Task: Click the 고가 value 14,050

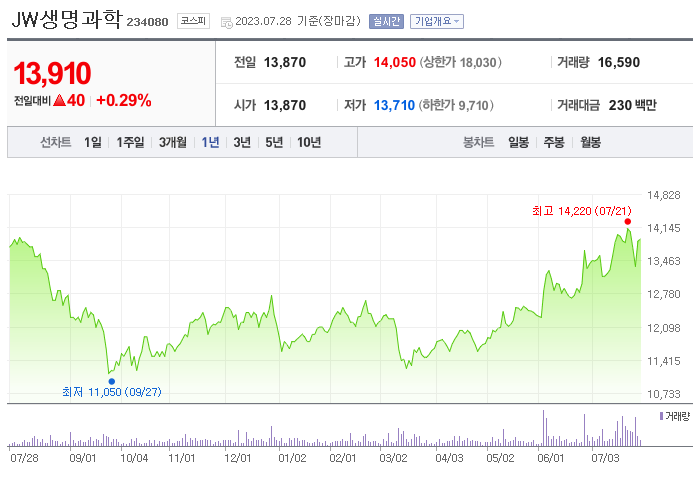Action: [395, 62]
